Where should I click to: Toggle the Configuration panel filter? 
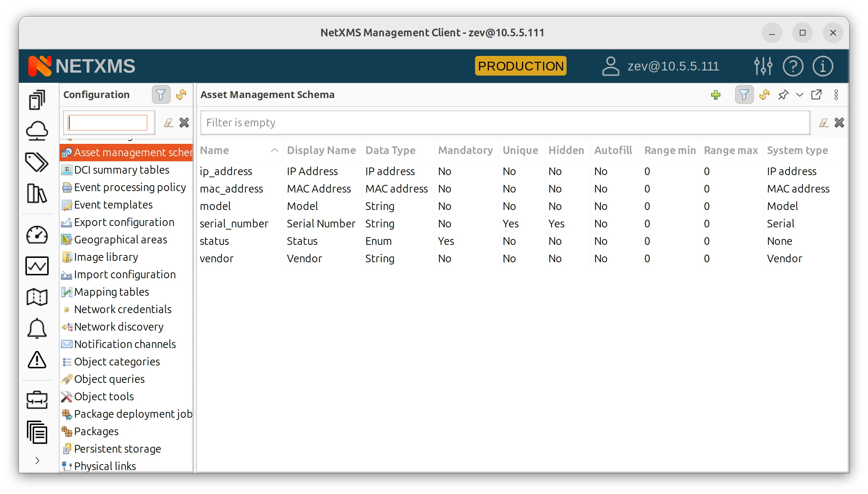[x=161, y=94]
